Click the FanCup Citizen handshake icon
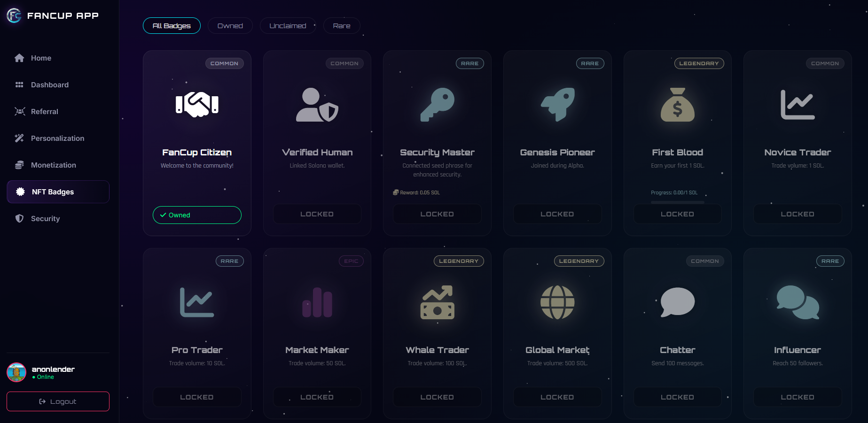The height and width of the screenshot is (423, 868). click(197, 104)
